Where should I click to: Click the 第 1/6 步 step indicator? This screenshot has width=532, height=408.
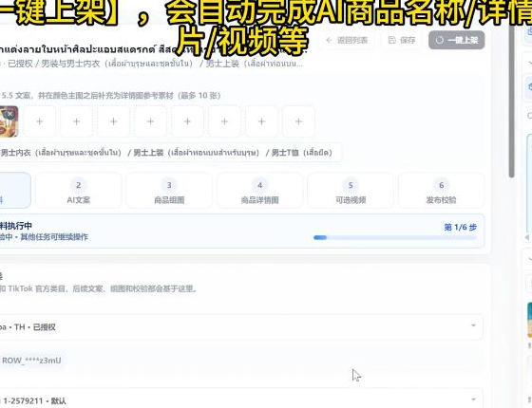click(461, 227)
